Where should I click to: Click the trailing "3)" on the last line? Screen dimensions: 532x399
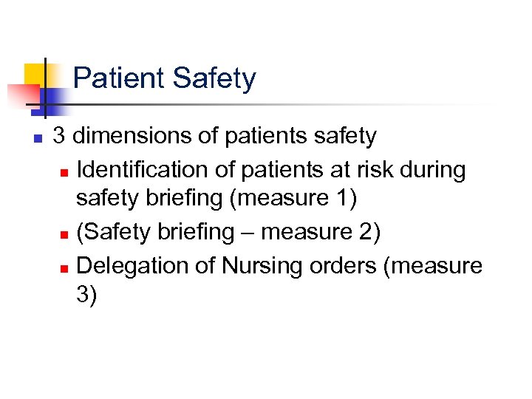pyautogui.click(x=86, y=294)
